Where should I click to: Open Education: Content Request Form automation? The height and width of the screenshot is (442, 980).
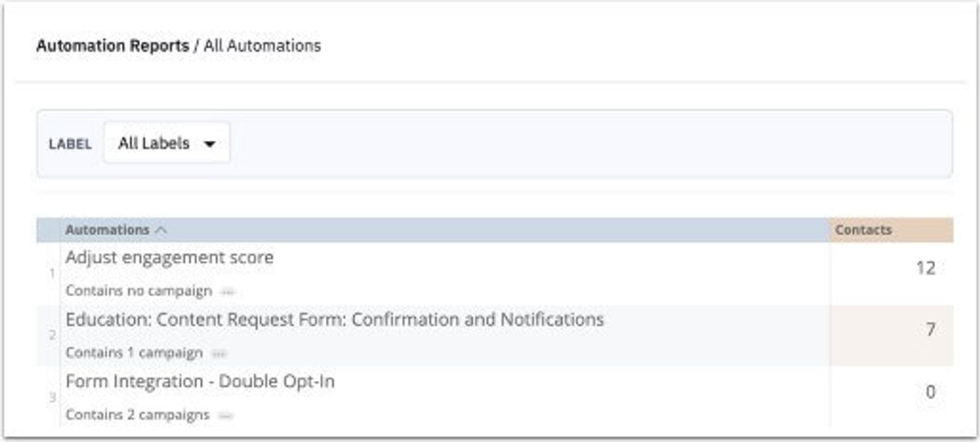point(334,320)
